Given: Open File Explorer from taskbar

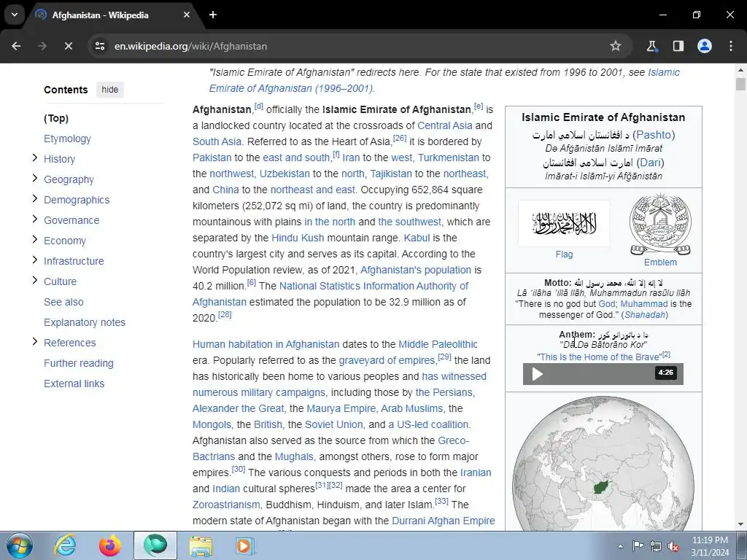Looking at the screenshot, I should point(201,545).
